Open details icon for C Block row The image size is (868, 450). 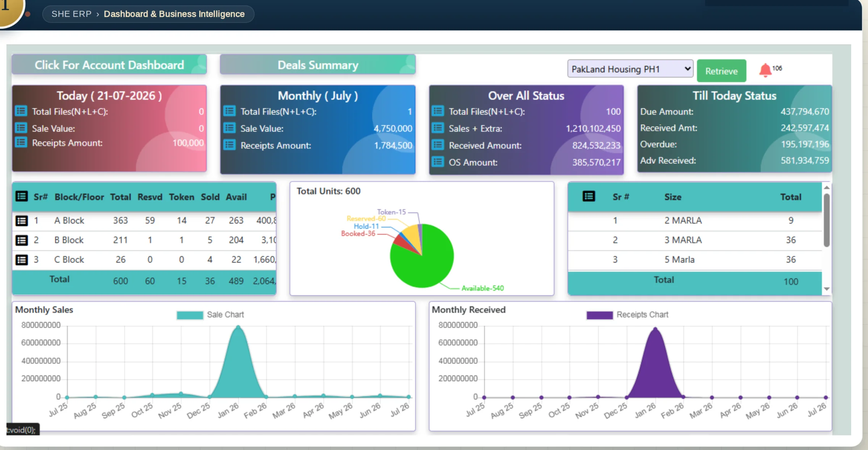pos(21,260)
